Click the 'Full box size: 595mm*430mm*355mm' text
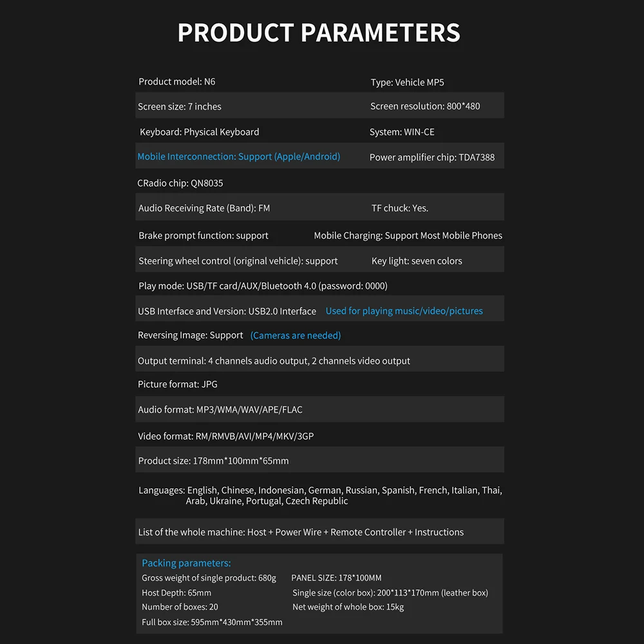This screenshot has width=644, height=644. [x=212, y=622]
